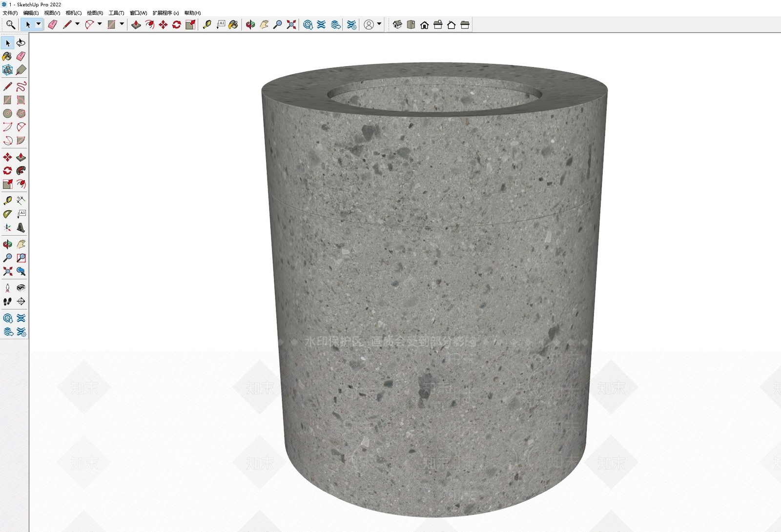The width and height of the screenshot is (781, 532).
Task: Select the Pan hand tool in top toolbar
Action: click(x=264, y=24)
